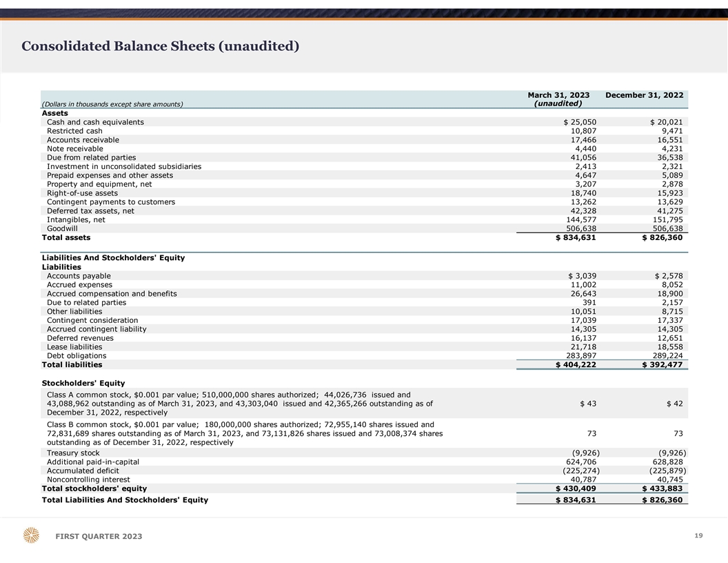Click the Accumulated deficit row label
Image resolution: width=728 pixels, height=563 pixels.
click(x=85, y=471)
